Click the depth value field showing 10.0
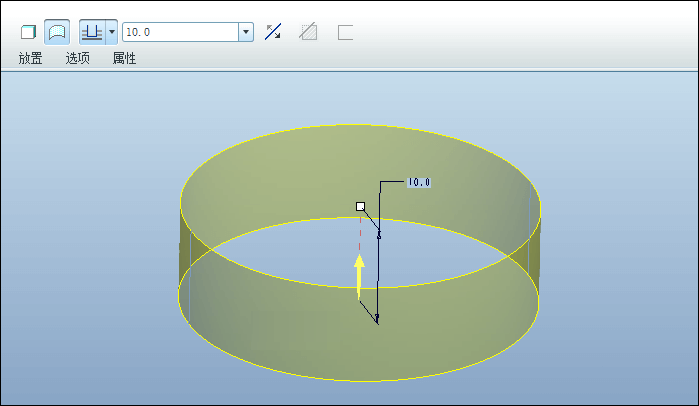The width and height of the screenshot is (699, 406). coord(180,32)
